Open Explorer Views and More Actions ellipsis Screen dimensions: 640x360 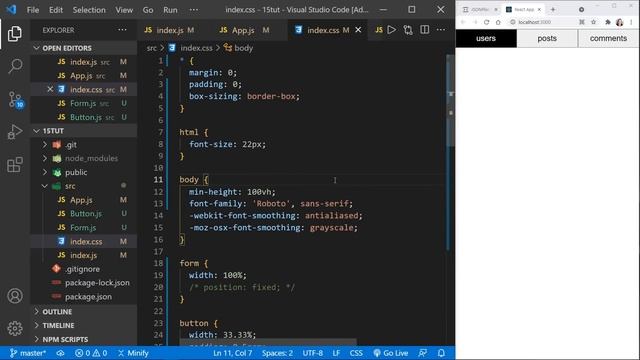[122, 30]
